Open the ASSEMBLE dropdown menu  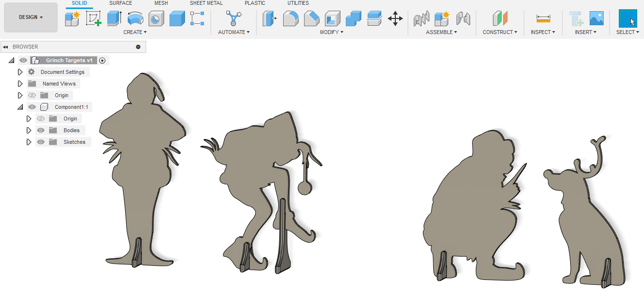pos(442,32)
